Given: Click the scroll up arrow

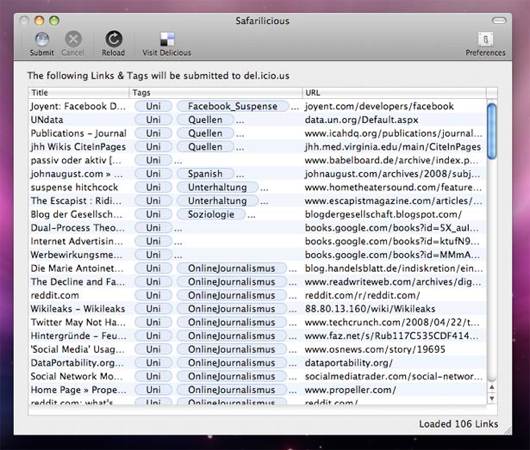Looking at the screenshot, I should (x=492, y=387).
